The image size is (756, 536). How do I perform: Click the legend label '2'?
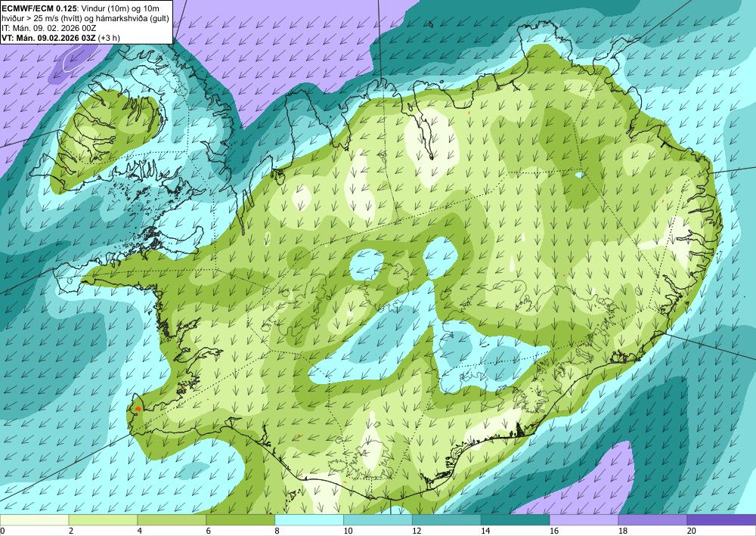71,531
